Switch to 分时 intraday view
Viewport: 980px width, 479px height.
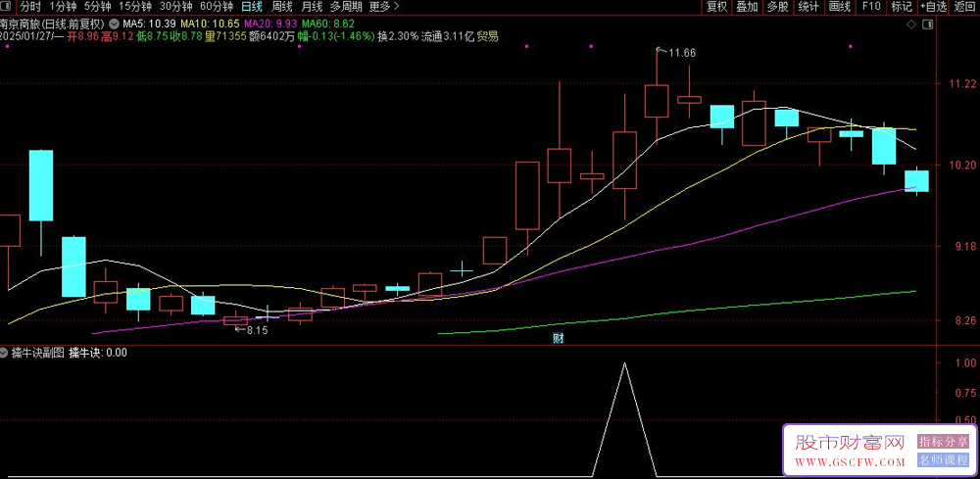(30, 7)
